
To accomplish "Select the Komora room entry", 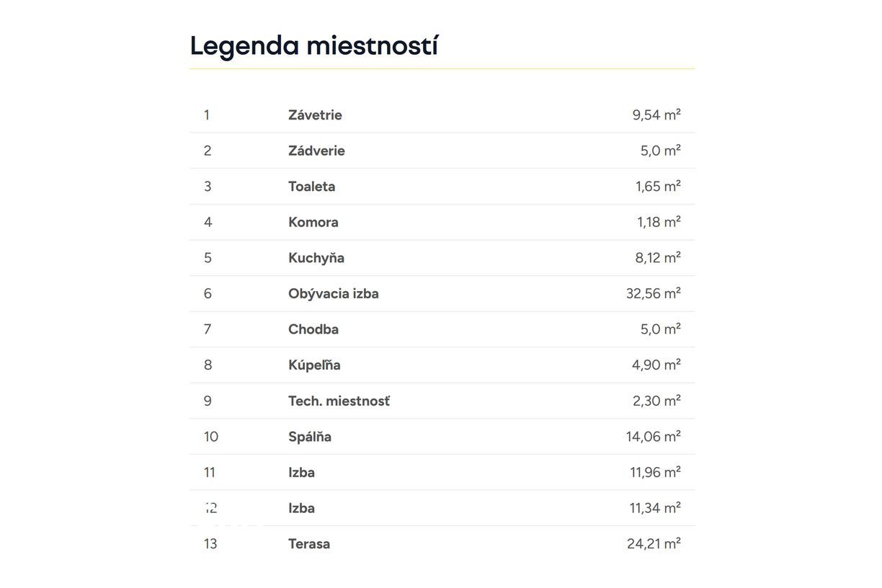I will pos(442,222).
